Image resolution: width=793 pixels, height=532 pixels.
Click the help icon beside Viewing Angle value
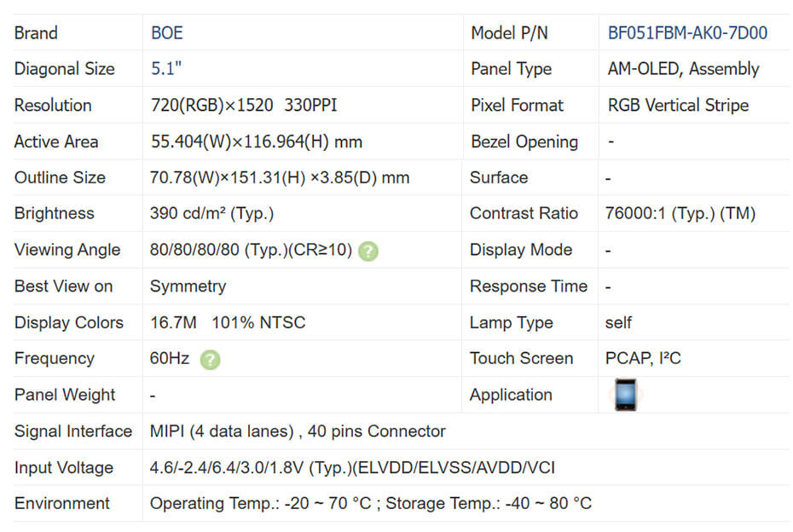(368, 251)
